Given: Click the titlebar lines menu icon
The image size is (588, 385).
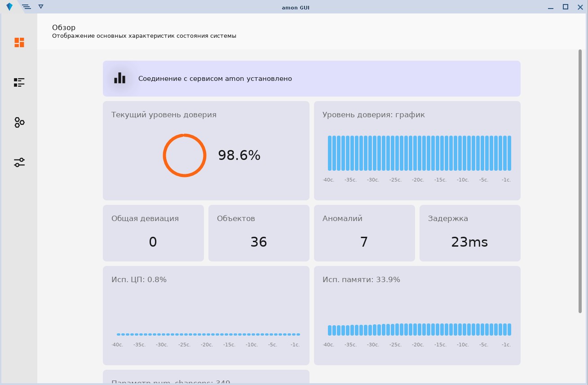Looking at the screenshot, I should pyautogui.click(x=26, y=7).
